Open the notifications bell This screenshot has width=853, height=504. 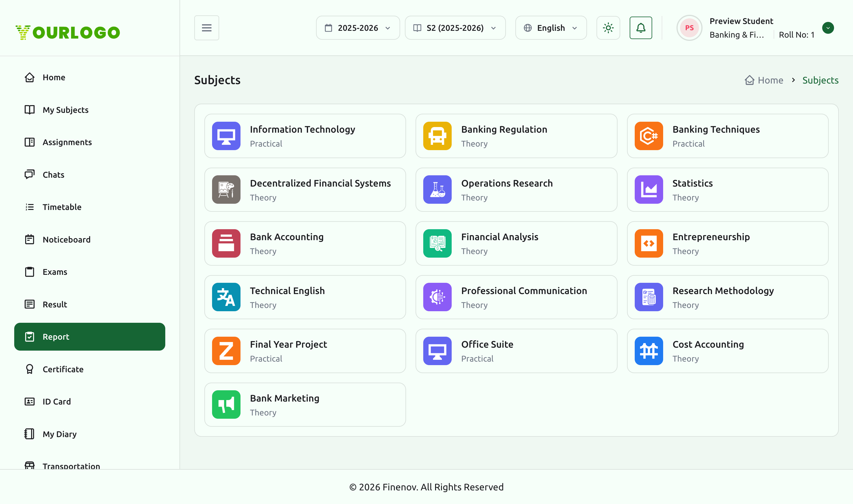[641, 28]
